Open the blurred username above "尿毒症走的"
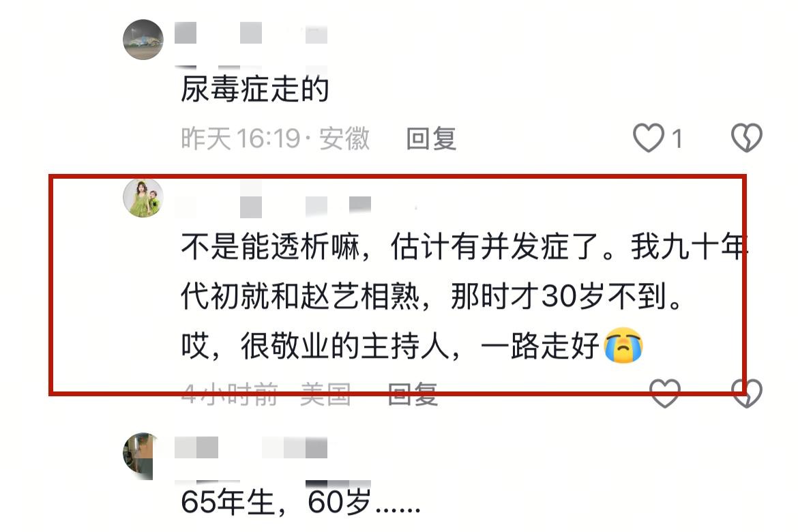This screenshot has height=532, width=798. pos(251,33)
